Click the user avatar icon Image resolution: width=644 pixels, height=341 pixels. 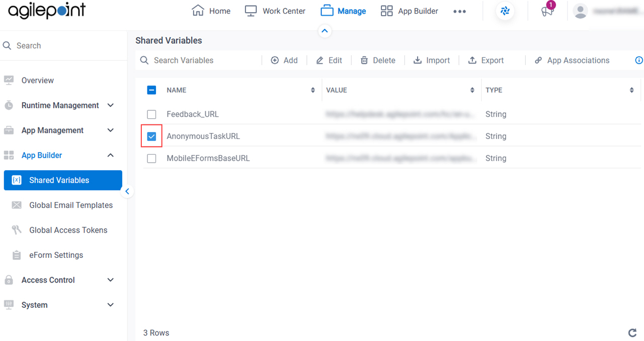(581, 11)
